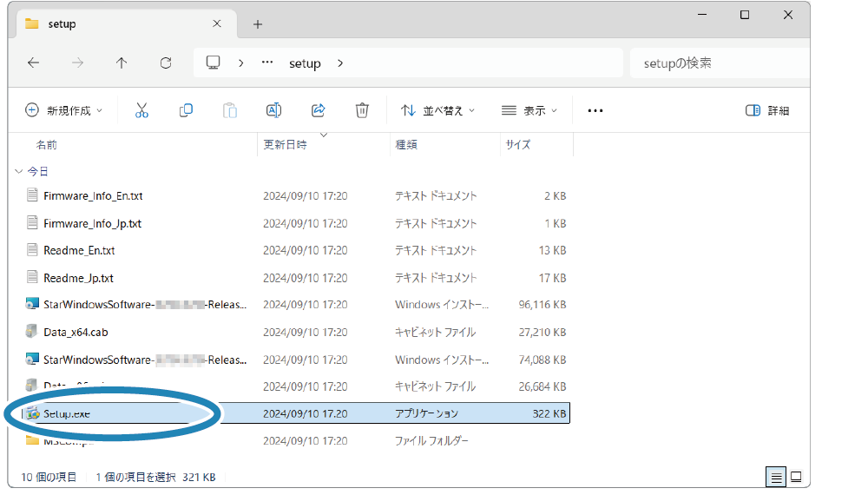The height and width of the screenshot is (495, 868).
Task: Open the 並べ替え sort dropdown
Action: pos(438,110)
